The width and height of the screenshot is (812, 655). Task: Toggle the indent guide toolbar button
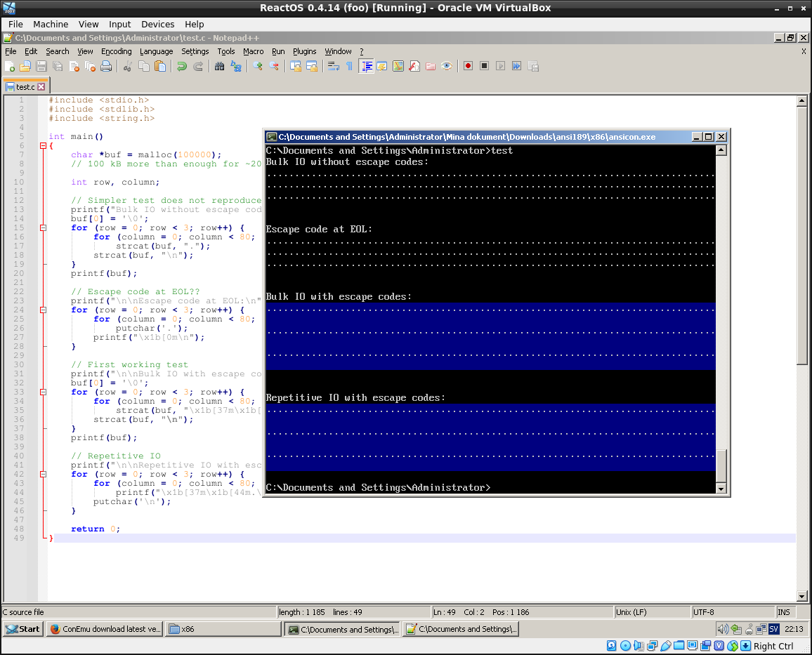[x=367, y=66]
